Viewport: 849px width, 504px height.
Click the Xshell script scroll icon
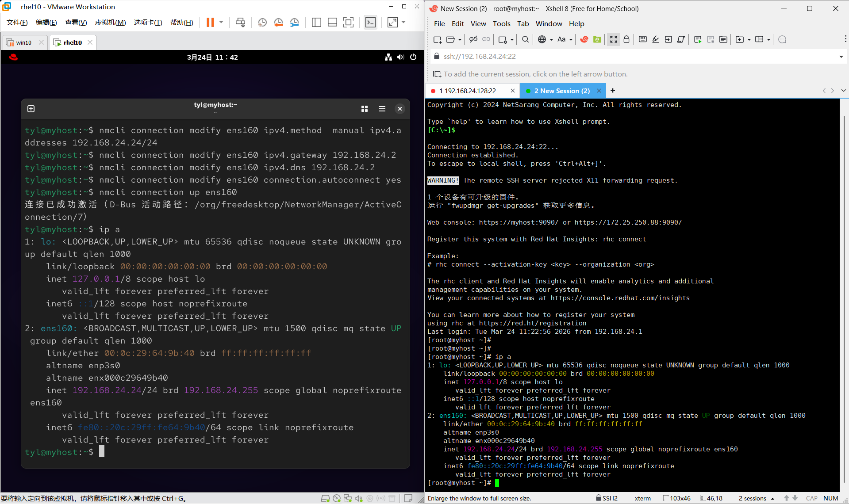[x=681, y=39]
